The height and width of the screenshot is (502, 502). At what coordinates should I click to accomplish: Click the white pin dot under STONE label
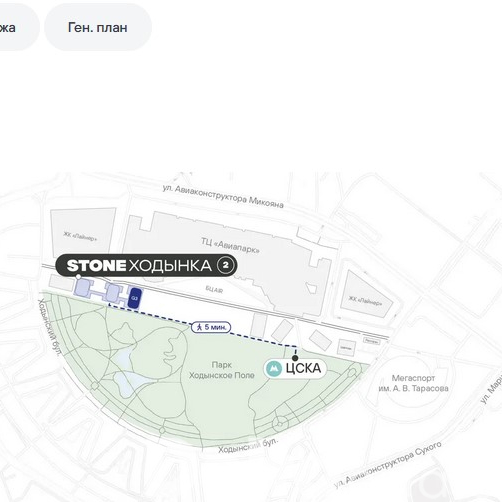[x=78, y=277]
